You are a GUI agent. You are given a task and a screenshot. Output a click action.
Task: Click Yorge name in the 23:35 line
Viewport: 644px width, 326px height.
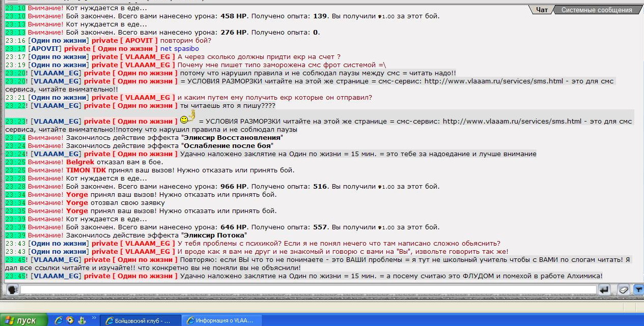tap(77, 211)
